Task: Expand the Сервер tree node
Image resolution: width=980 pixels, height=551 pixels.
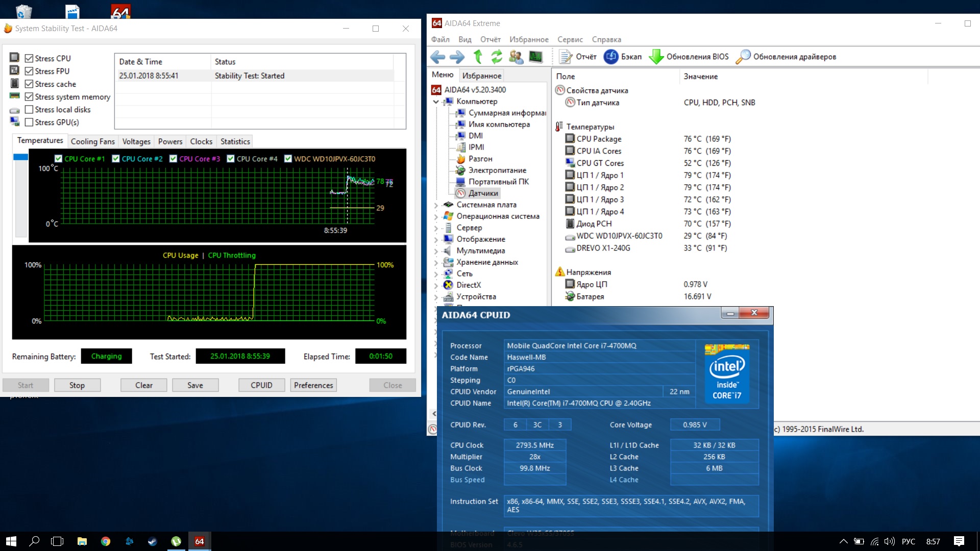Action: tap(436, 228)
